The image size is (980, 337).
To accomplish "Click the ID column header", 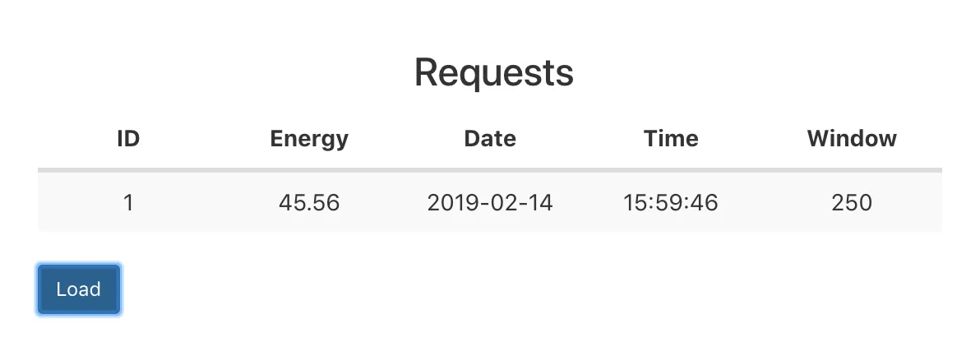I will [127, 139].
